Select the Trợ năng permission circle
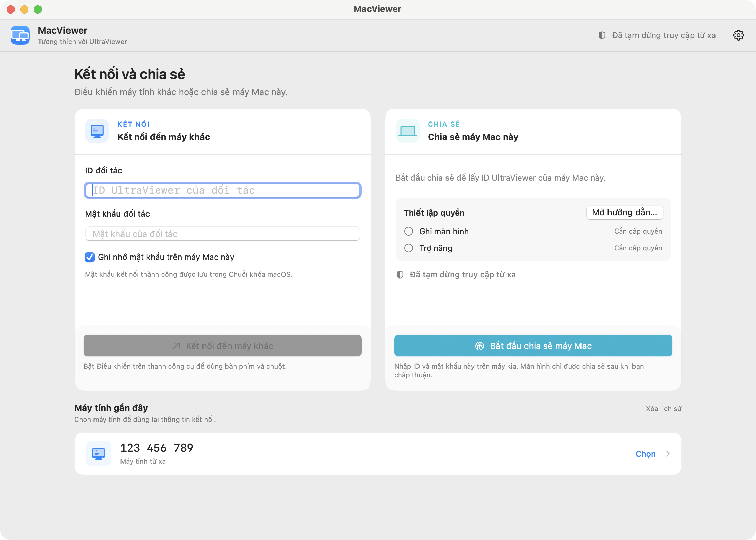756x540 pixels. [x=409, y=248]
